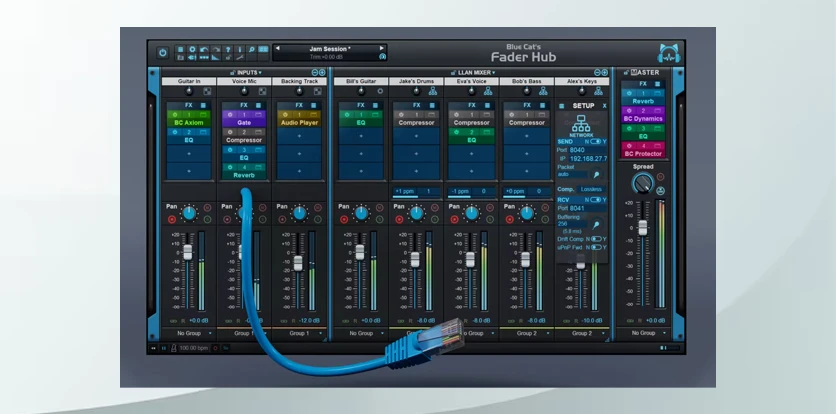Open the gear settings toolbar icon
836x414 pixels.
192,49
